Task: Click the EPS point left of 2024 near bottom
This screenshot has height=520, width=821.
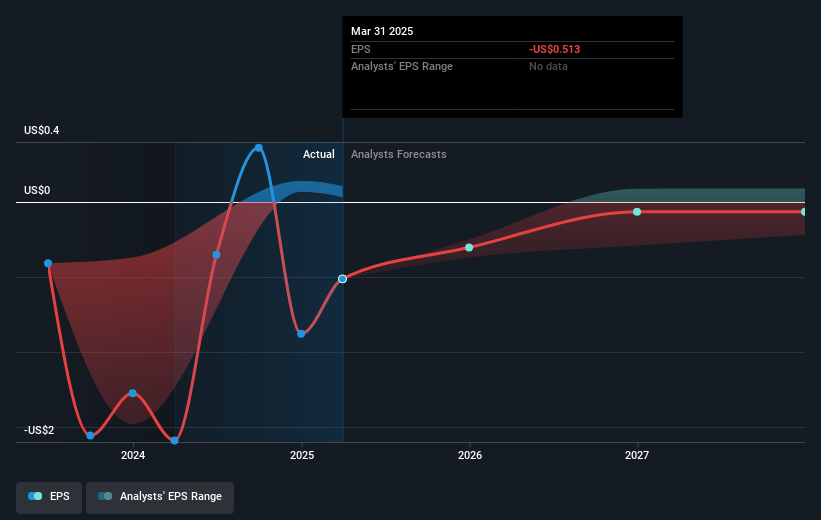Action: point(90,436)
